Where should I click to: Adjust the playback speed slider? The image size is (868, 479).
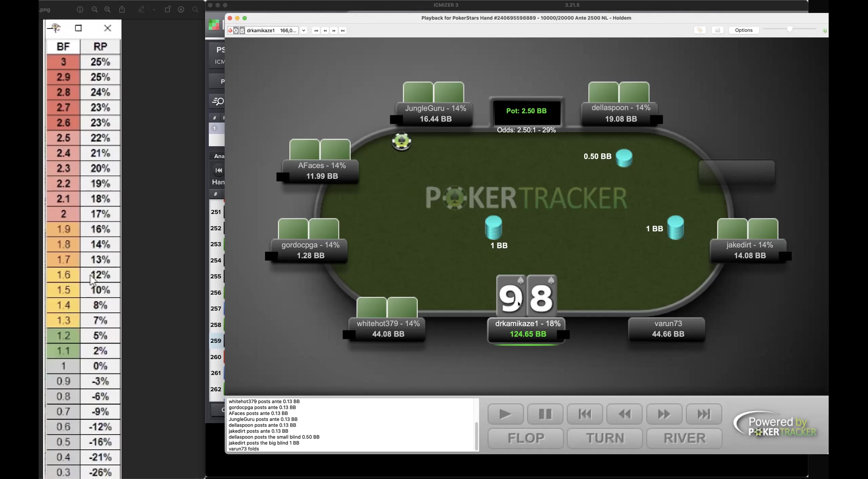coord(790,29)
